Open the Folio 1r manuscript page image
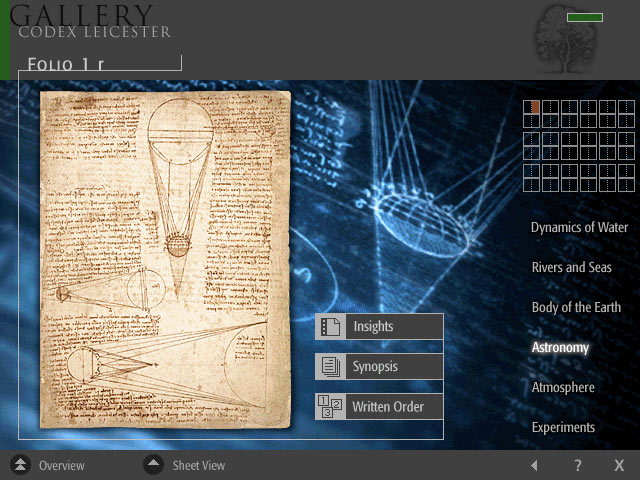Viewport: 640px width, 480px height. pyautogui.click(x=165, y=260)
